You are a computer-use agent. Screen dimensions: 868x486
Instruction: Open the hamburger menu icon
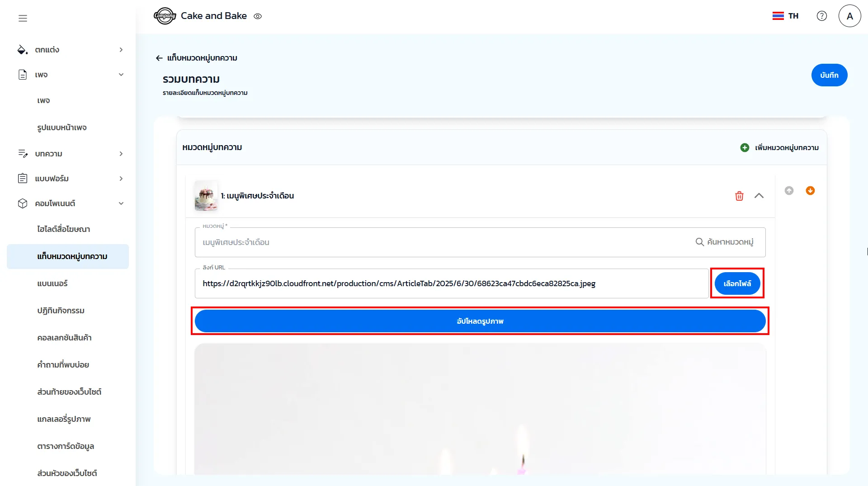tap(23, 18)
